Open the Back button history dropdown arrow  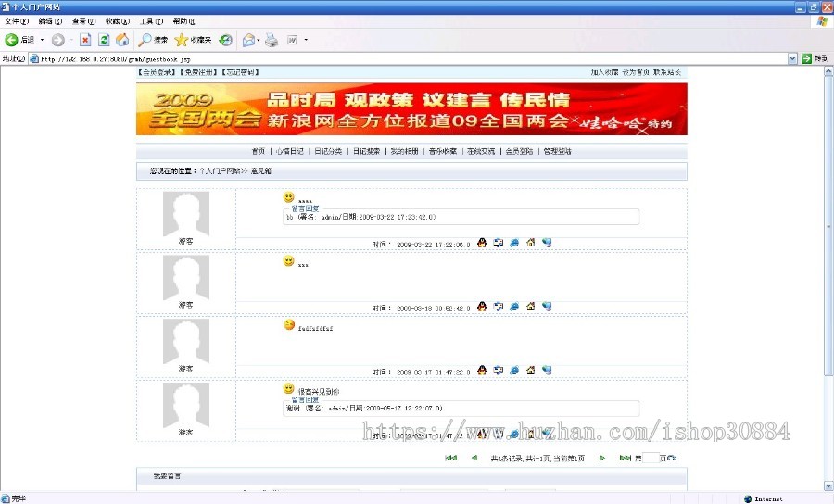point(42,40)
